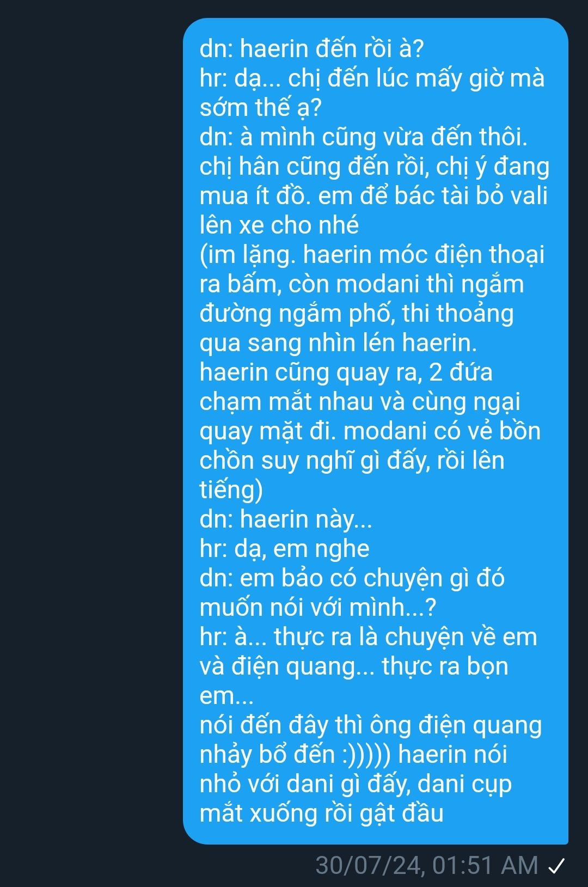Tap the line 'sớm thế ạ?'
The image size is (588, 887).
[261, 108]
